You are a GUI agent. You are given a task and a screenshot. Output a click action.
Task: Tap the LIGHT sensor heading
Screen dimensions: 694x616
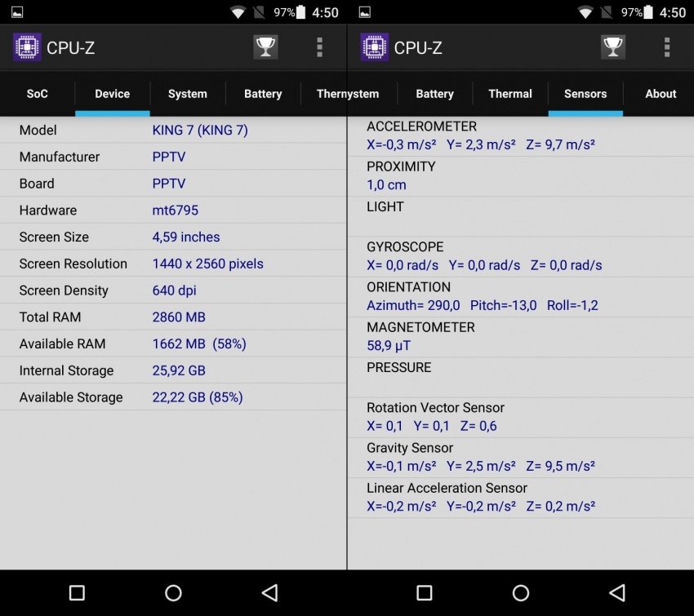tap(385, 206)
